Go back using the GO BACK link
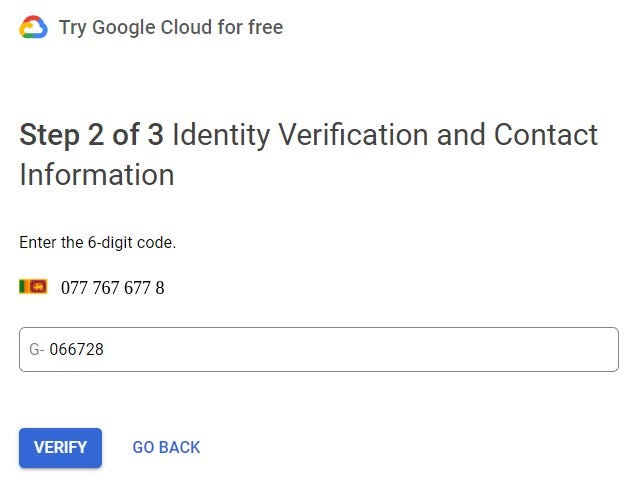 (166, 447)
